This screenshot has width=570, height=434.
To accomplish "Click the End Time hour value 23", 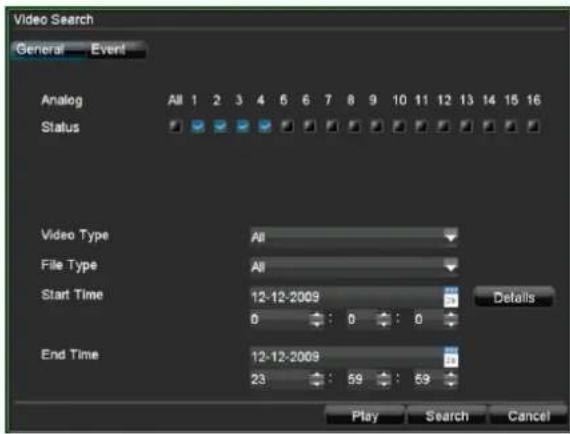I will [x=258, y=379].
